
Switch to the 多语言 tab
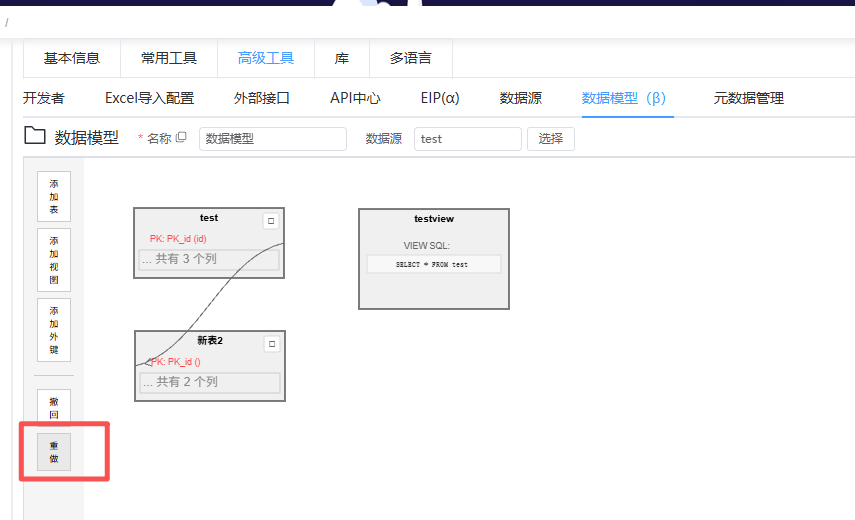click(411, 58)
